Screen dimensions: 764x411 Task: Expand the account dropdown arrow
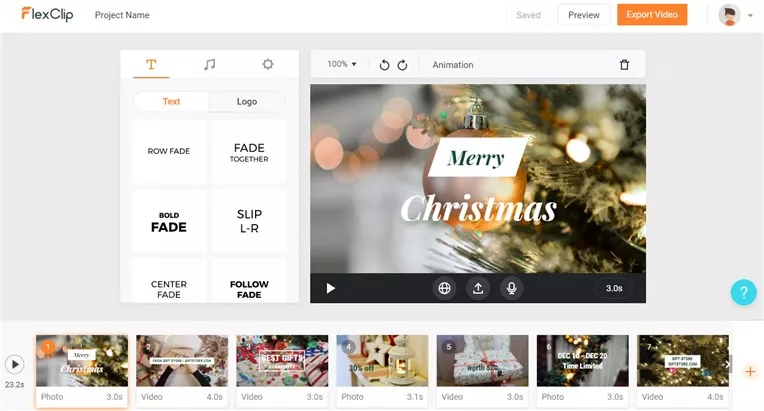pyautogui.click(x=750, y=16)
